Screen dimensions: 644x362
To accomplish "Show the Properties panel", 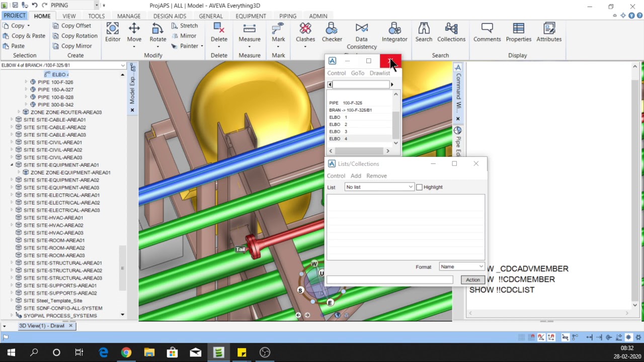I will 519,33.
